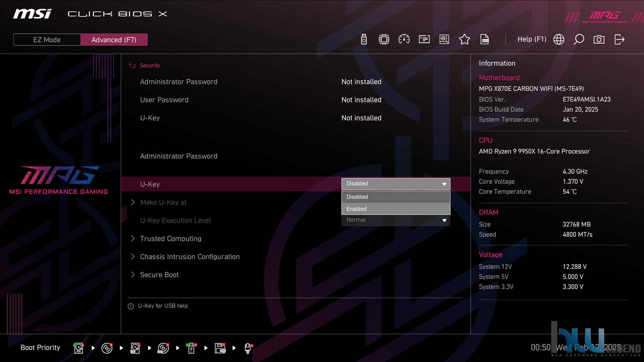Open the memory profile card icon

[424, 39]
